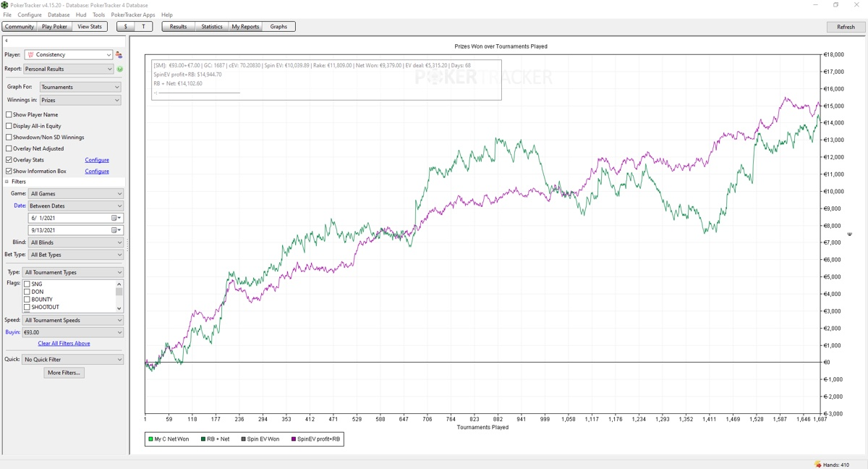868x469 pixels.
Task: Collapse the left sidebar with arrow icon
Action: [x=6, y=41]
